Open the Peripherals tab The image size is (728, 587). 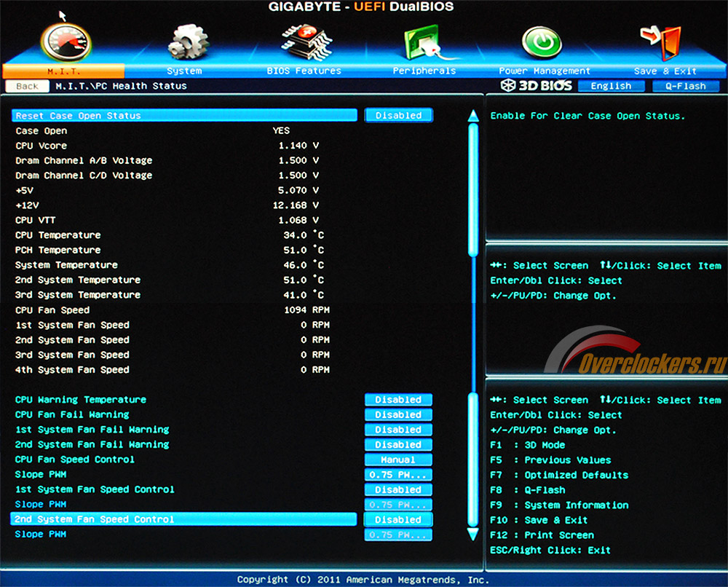tap(424, 71)
